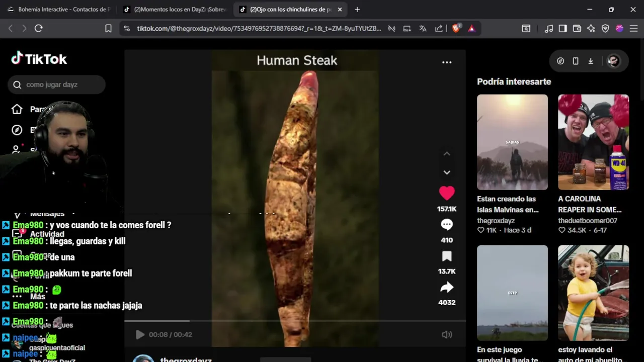Open the Brave VPN shield icon

tap(605, 29)
